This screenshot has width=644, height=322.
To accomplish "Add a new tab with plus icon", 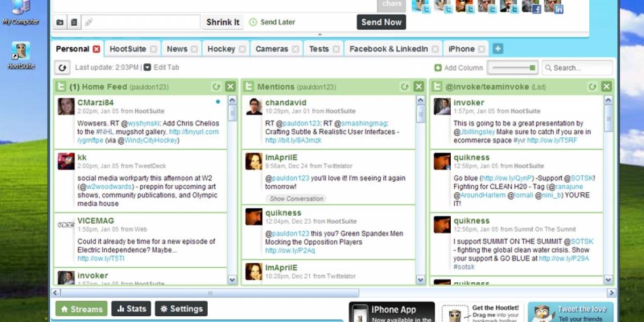I will 498,49.
